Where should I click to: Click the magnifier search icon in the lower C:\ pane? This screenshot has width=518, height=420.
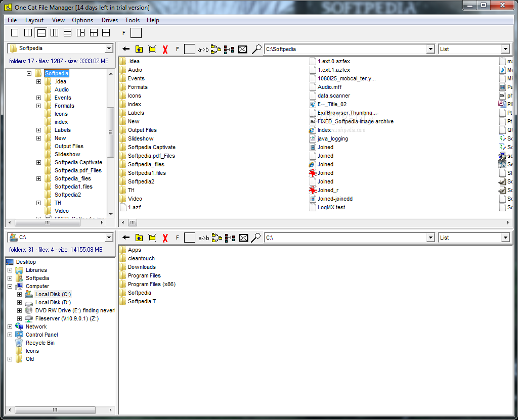[x=256, y=238]
